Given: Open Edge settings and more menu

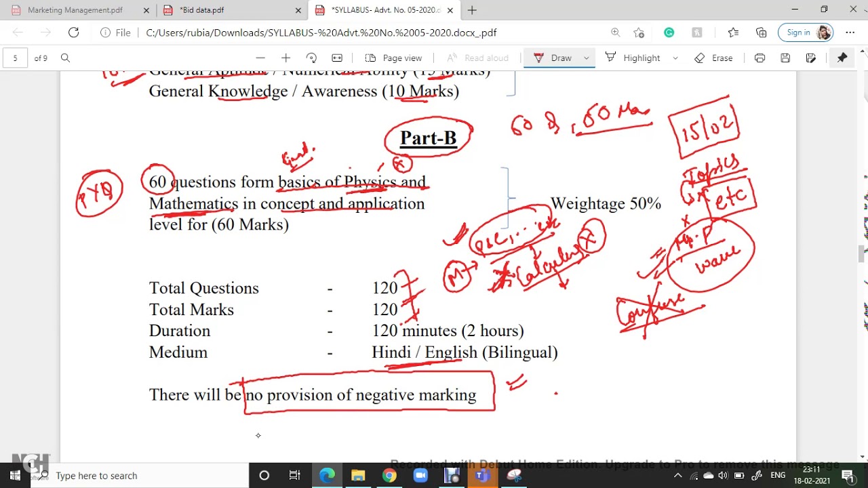Looking at the screenshot, I should tap(850, 33).
